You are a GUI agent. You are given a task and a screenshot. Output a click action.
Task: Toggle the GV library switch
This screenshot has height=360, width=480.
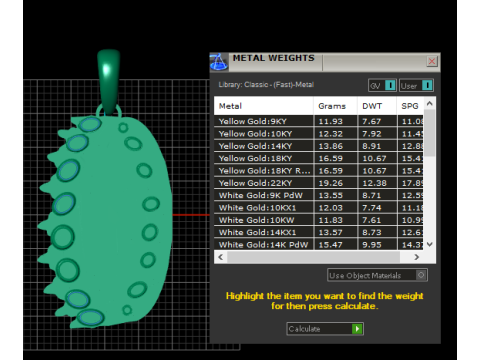[382, 86]
